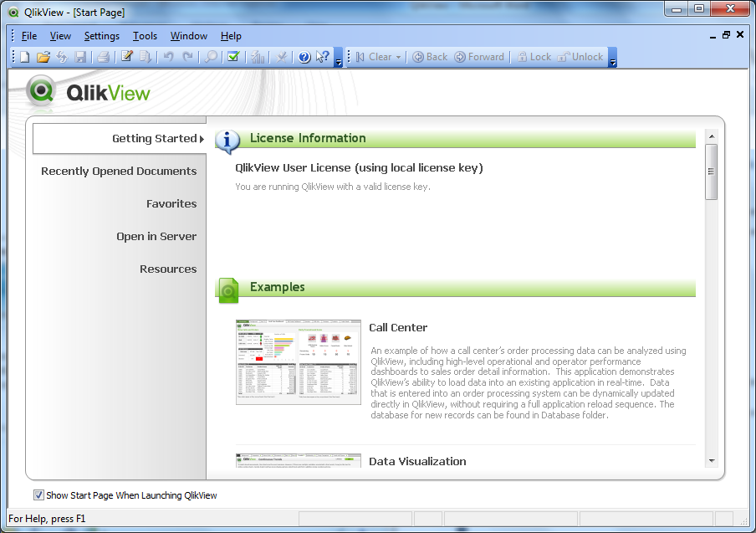Open the Call Center example thumbnail

[x=299, y=361]
